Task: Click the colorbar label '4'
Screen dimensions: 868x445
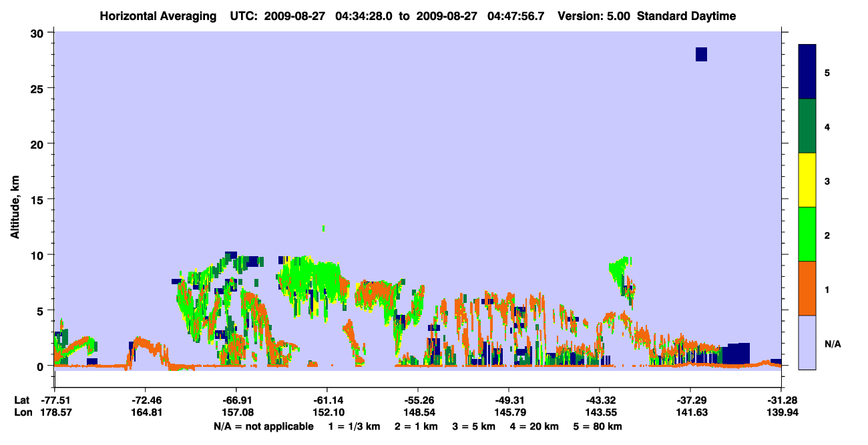Action: coord(827,126)
